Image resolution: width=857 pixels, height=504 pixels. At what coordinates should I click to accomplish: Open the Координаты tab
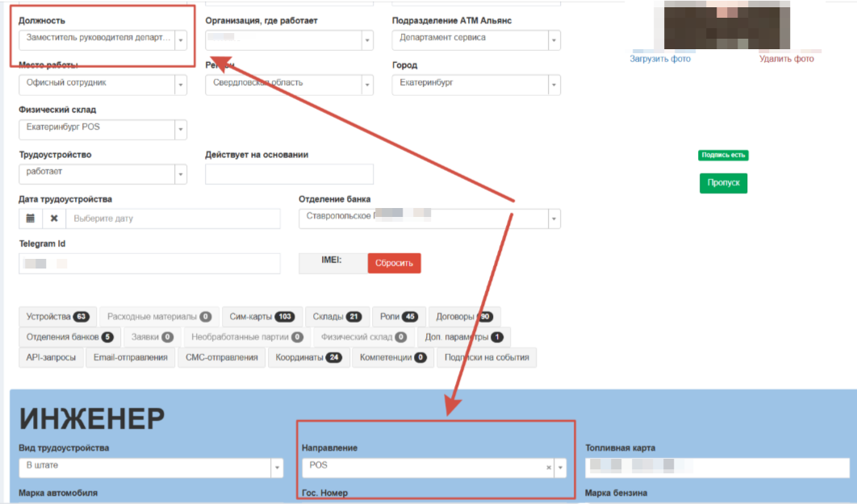click(308, 358)
